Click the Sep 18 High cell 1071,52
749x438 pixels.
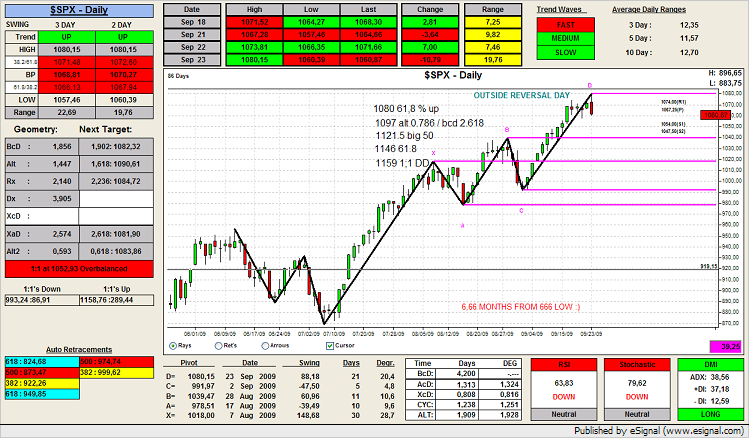pyautogui.click(x=255, y=22)
